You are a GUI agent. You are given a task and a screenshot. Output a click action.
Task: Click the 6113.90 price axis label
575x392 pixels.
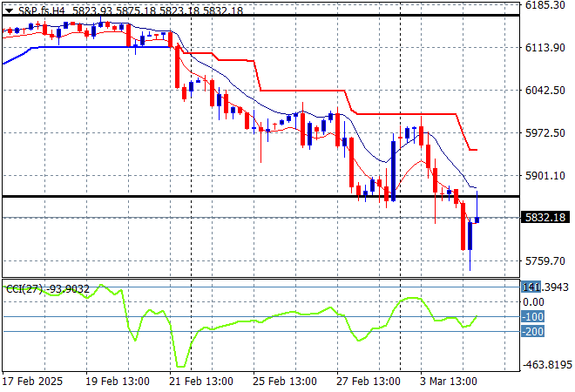(x=545, y=47)
